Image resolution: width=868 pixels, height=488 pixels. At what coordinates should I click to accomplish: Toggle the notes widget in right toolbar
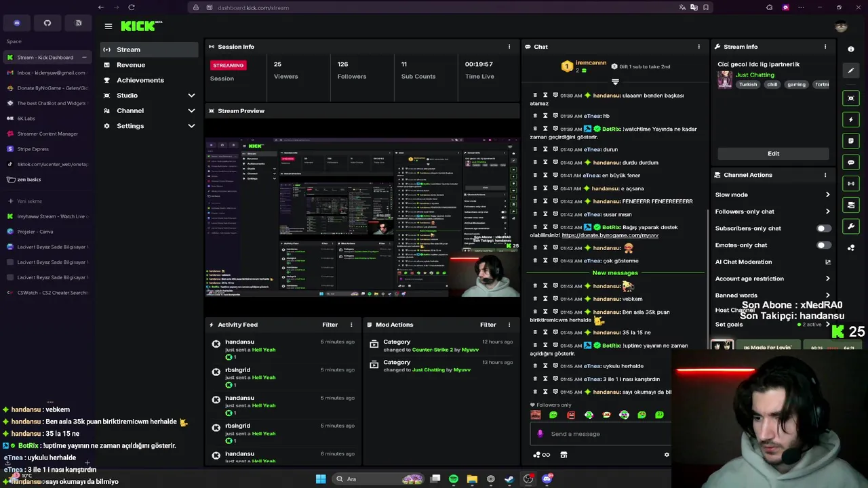851,141
